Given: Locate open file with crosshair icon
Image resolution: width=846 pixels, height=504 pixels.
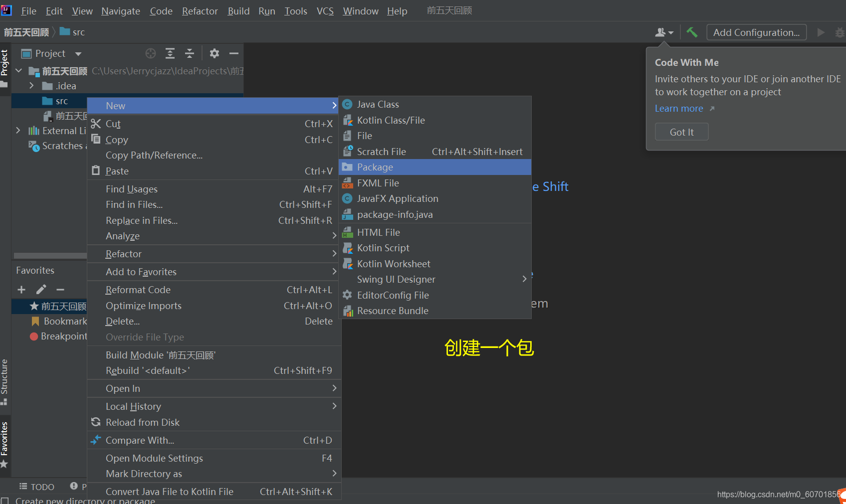Looking at the screenshot, I should tap(150, 53).
